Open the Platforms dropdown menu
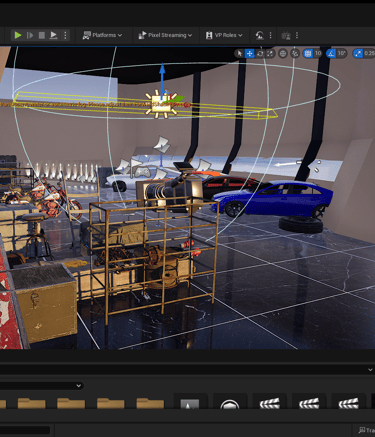This screenshot has width=375, height=437. pos(102,35)
